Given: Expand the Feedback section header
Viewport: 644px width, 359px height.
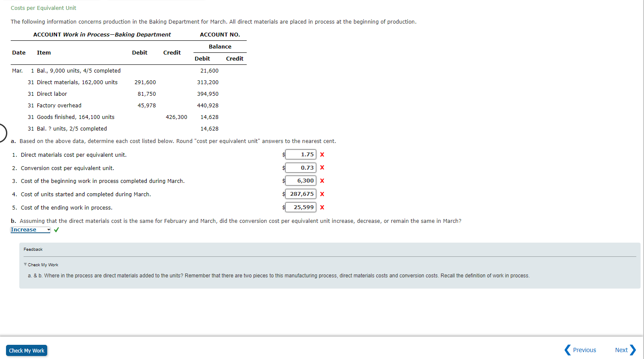Looking at the screenshot, I should [x=33, y=249].
